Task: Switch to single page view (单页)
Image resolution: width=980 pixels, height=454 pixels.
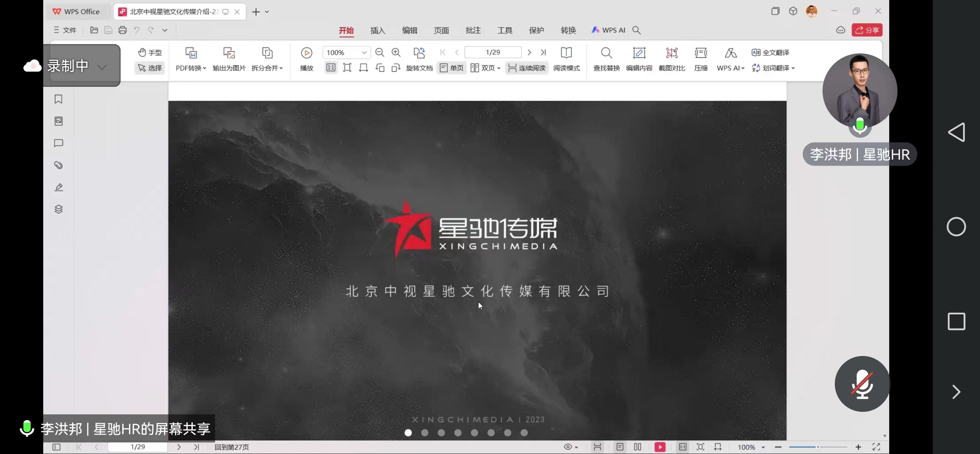Action: coord(451,68)
